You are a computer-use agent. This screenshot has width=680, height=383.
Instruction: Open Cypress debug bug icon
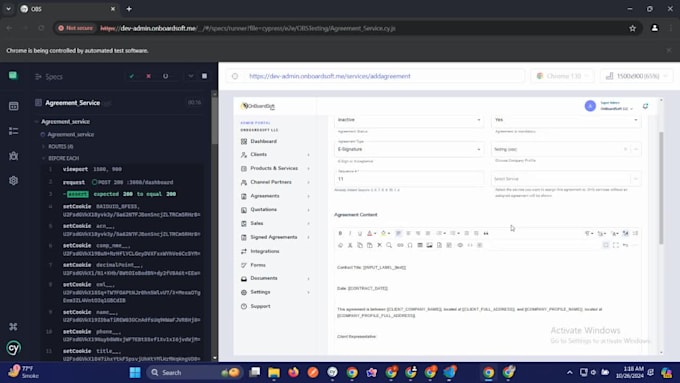13,156
